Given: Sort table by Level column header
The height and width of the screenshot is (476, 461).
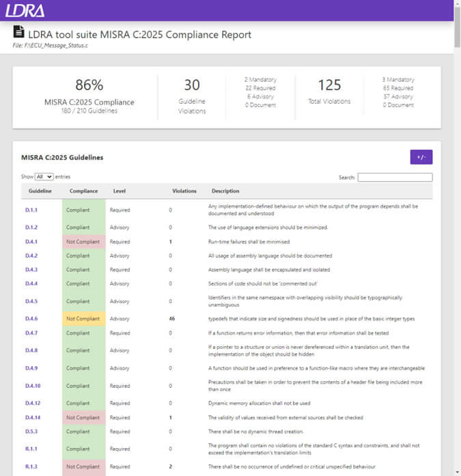Looking at the screenshot, I should 120,191.
